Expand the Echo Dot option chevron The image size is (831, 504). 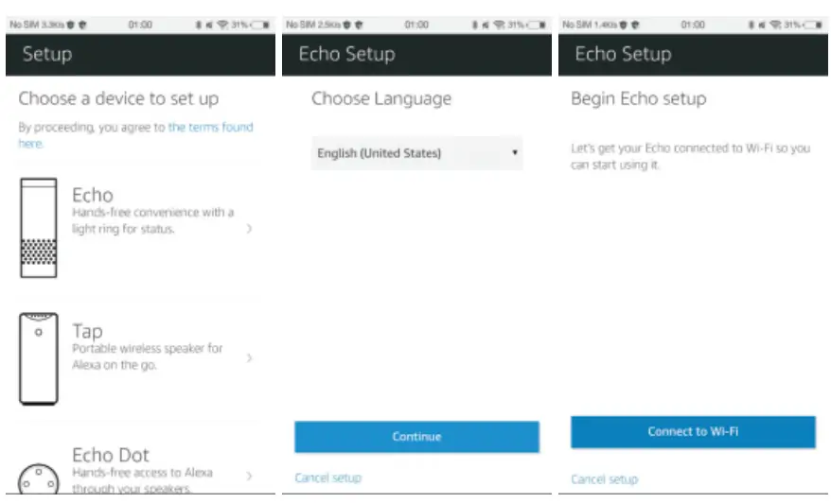tap(249, 476)
